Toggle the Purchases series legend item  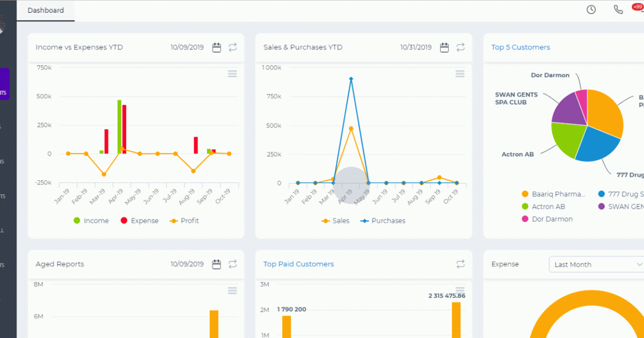[x=383, y=221]
